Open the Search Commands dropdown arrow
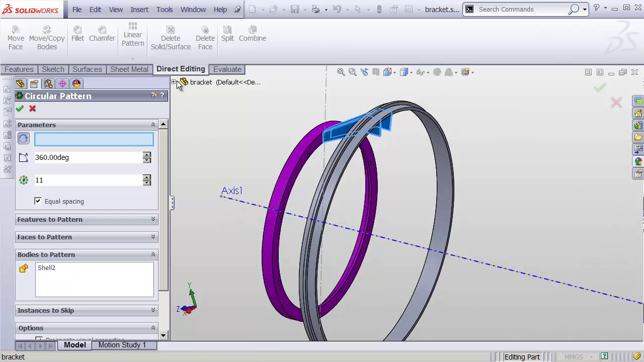This screenshot has height=362, width=644. [x=585, y=10]
